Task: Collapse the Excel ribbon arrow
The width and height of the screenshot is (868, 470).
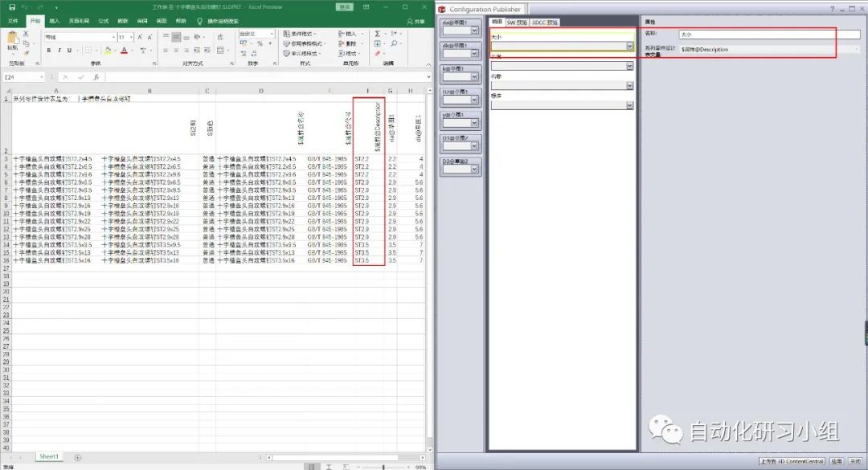Action: point(428,63)
